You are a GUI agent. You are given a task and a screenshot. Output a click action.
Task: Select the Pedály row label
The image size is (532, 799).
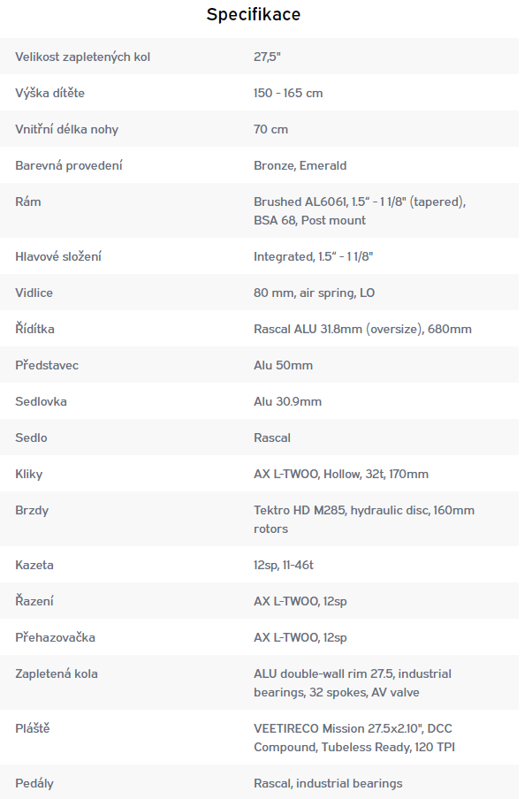(34, 783)
